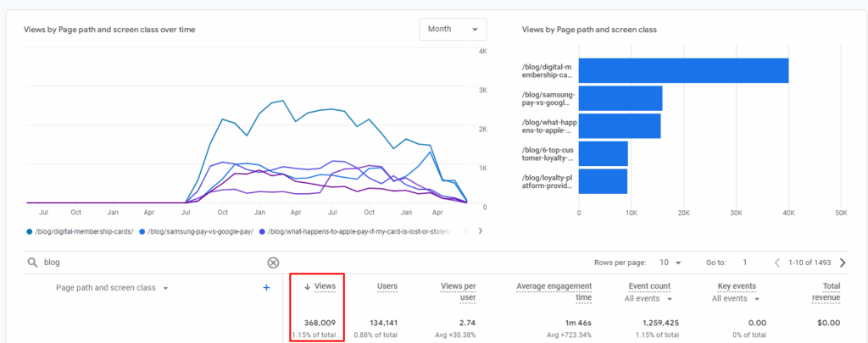Viewport: 868px width, 343px height.
Task: Select the 1m 46s engagement time value
Action: (x=580, y=323)
